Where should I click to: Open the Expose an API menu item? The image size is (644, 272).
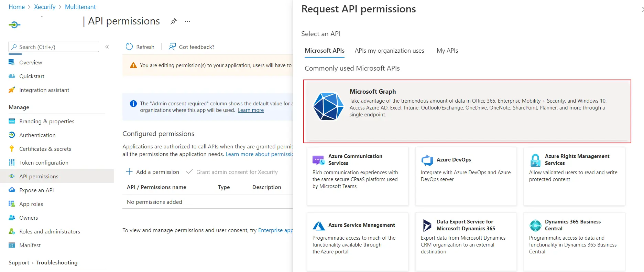(36, 190)
